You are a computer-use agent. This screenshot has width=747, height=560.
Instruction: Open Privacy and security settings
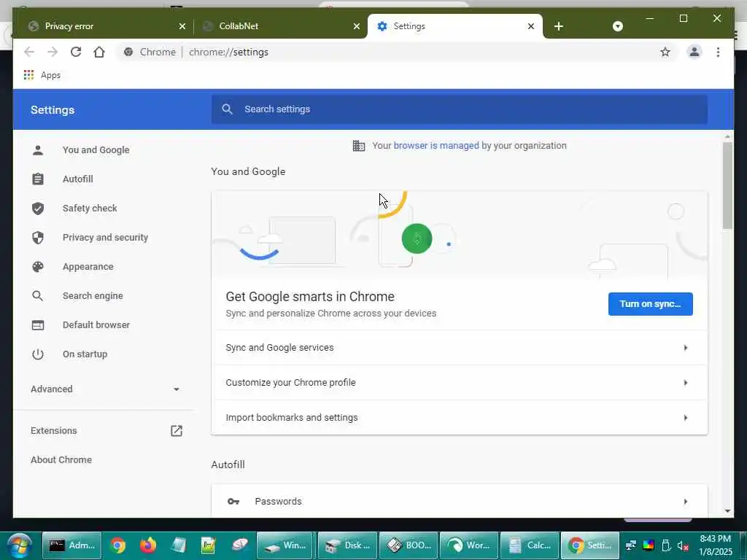[x=105, y=237]
